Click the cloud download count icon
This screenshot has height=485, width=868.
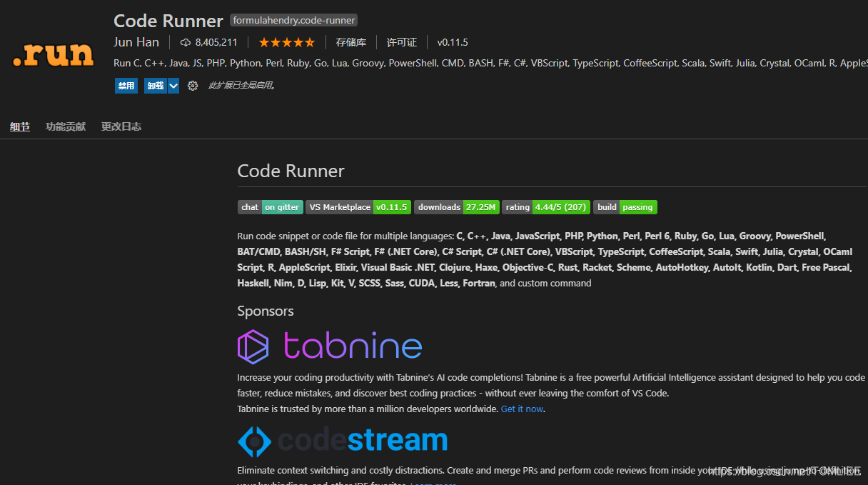tap(186, 42)
